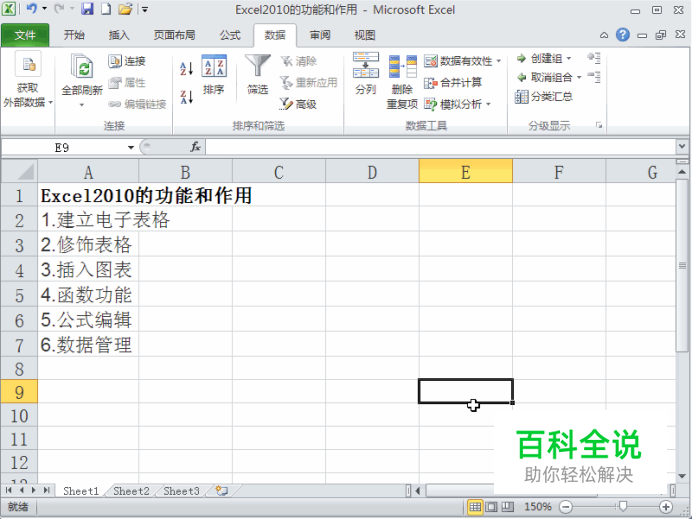Switch to the 页面布局 ribbon tab
The height and width of the screenshot is (519, 692).
tap(175, 35)
